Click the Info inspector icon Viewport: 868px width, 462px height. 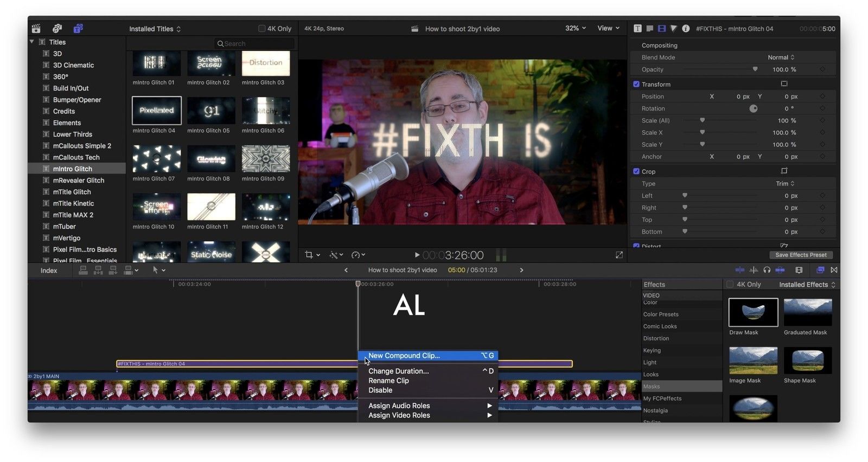tap(686, 28)
